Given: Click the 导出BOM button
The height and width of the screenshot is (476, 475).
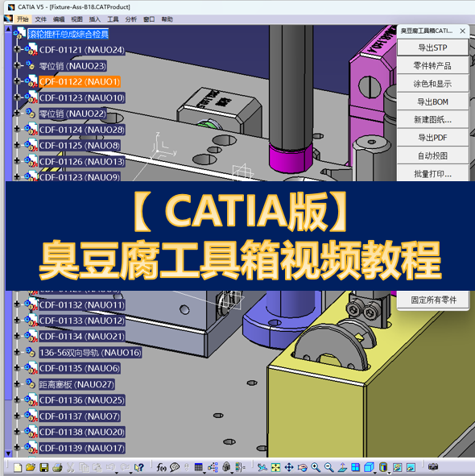Looking at the screenshot, I should pos(432,101).
